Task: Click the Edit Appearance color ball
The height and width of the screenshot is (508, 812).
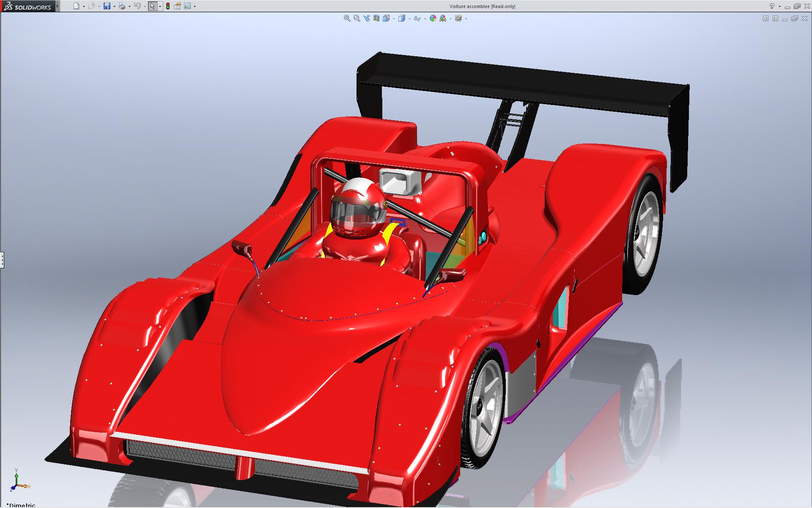Action: [x=433, y=18]
